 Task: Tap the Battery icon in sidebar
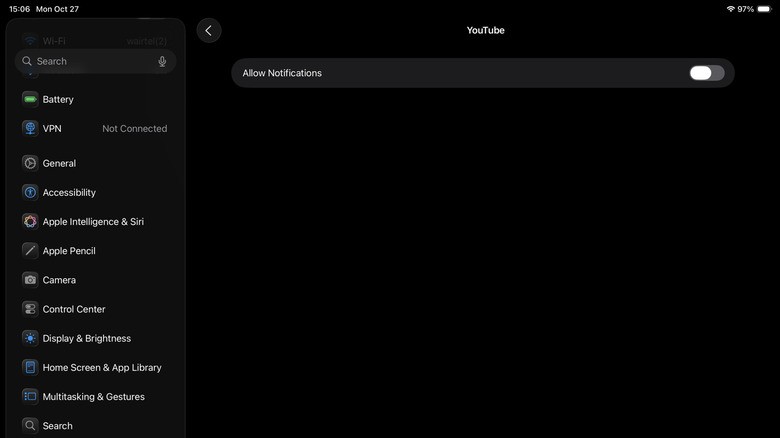pyautogui.click(x=30, y=99)
